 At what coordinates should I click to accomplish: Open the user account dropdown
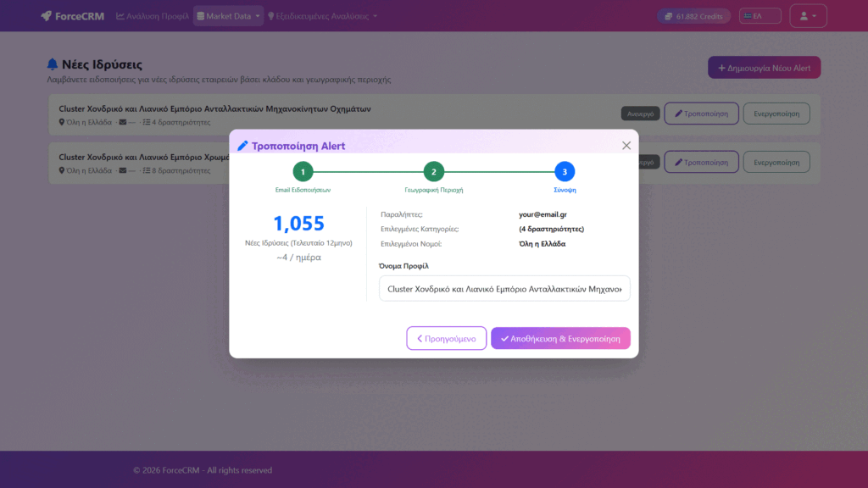(807, 16)
